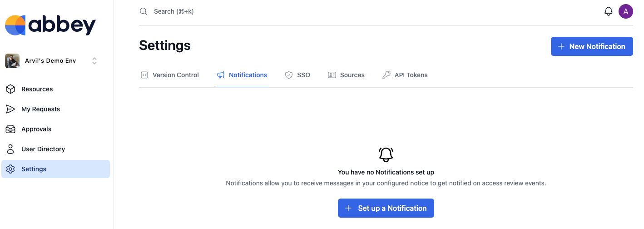Viewport: 644px width, 229px height.
Task: Click the Settings gear icon in sidebar
Action: click(10, 169)
